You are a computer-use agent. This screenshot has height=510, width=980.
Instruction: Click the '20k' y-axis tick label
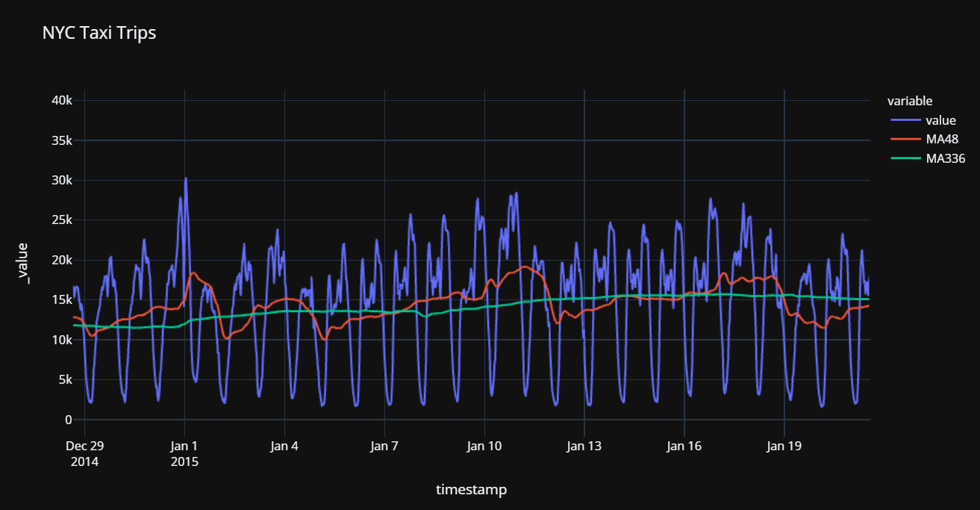(x=62, y=260)
